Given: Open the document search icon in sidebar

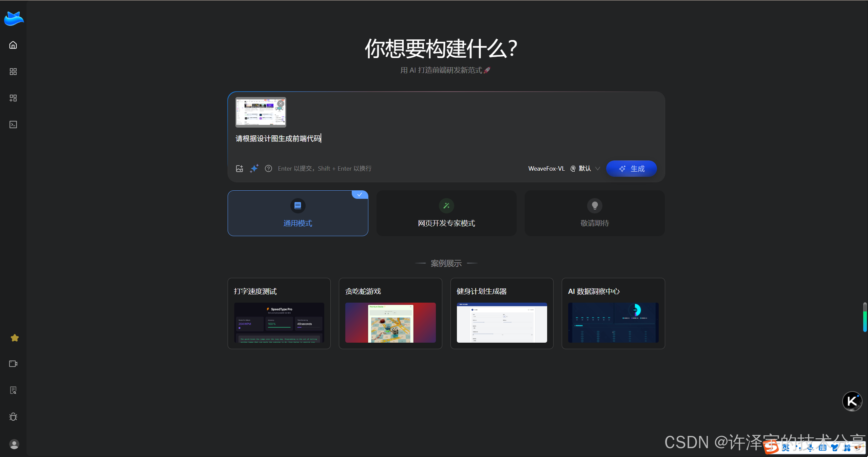Looking at the screenshot, I should 13,390.
